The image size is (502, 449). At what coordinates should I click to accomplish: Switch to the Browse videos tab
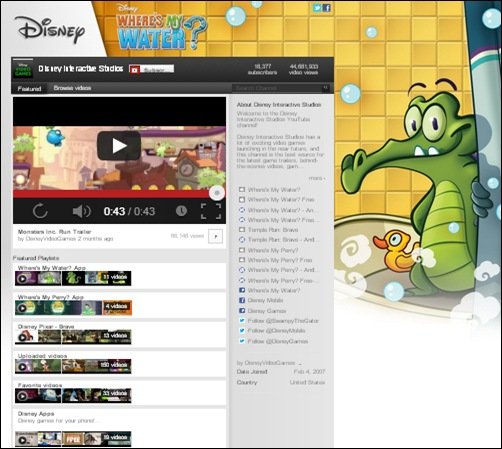point(72,88)
